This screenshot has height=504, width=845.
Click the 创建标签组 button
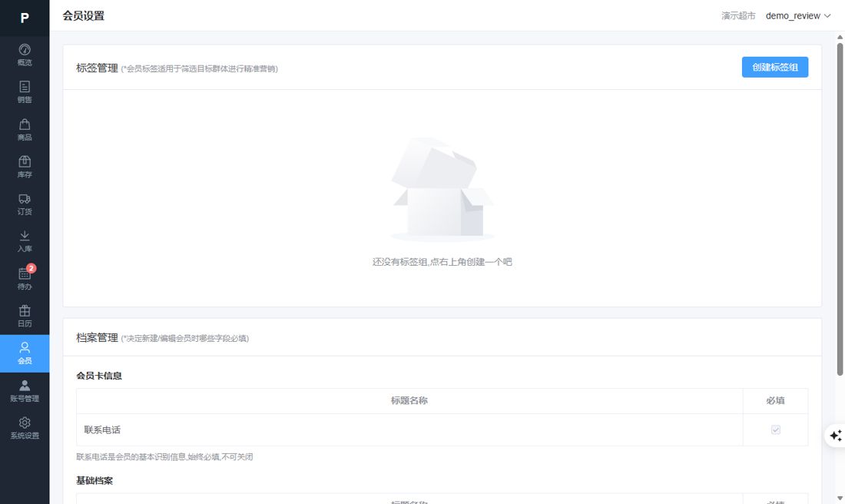click(775, 67)
